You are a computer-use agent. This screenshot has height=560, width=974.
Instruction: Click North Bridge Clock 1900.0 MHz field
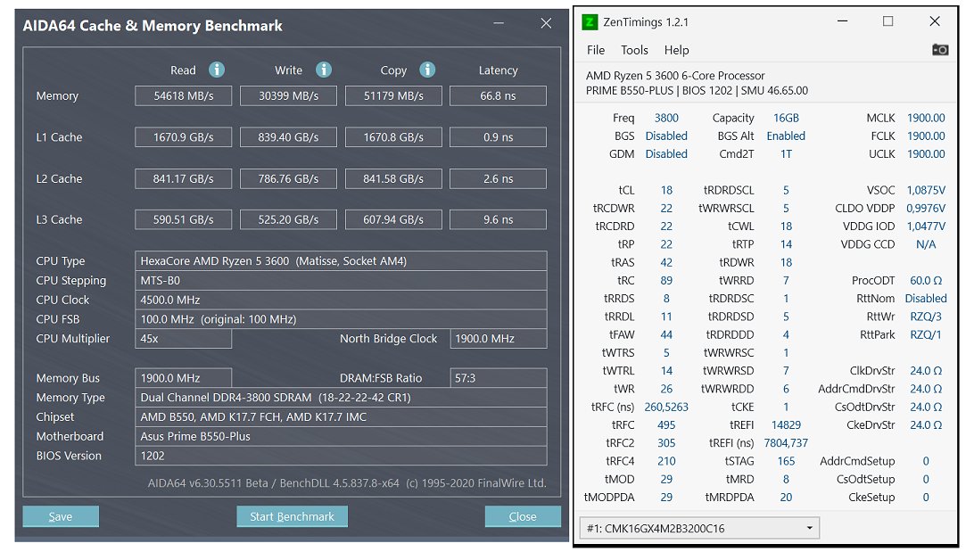click(499, 338)
